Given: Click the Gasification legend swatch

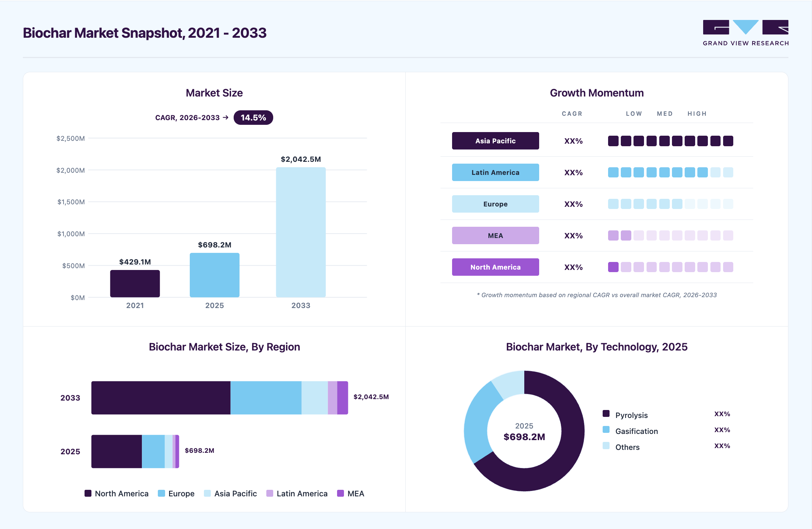Looking at the screenshot, I should point(606,430).
